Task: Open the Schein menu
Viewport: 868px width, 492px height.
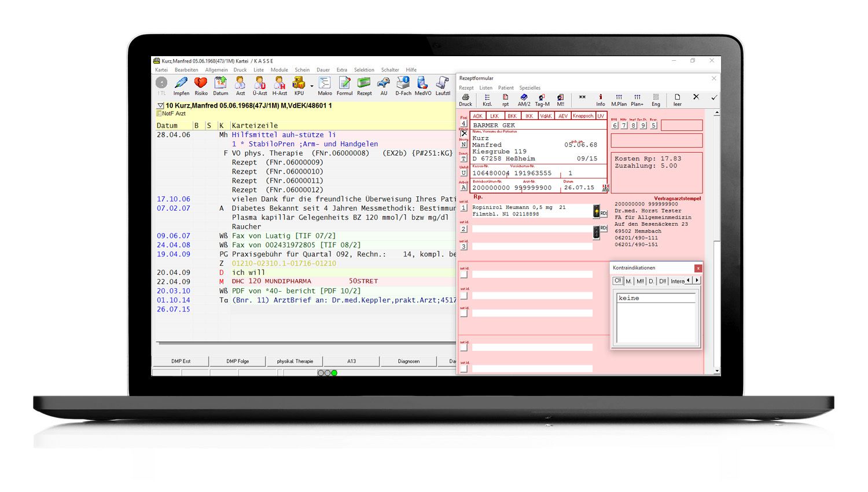Action: click(x=302, y=70)
